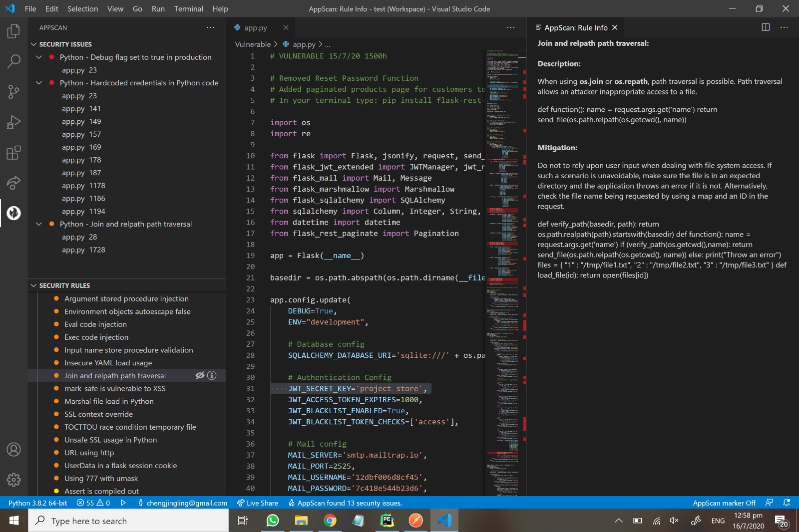
Task: Click app.py in the breadcrumb path
Action: tap(304, 44)
